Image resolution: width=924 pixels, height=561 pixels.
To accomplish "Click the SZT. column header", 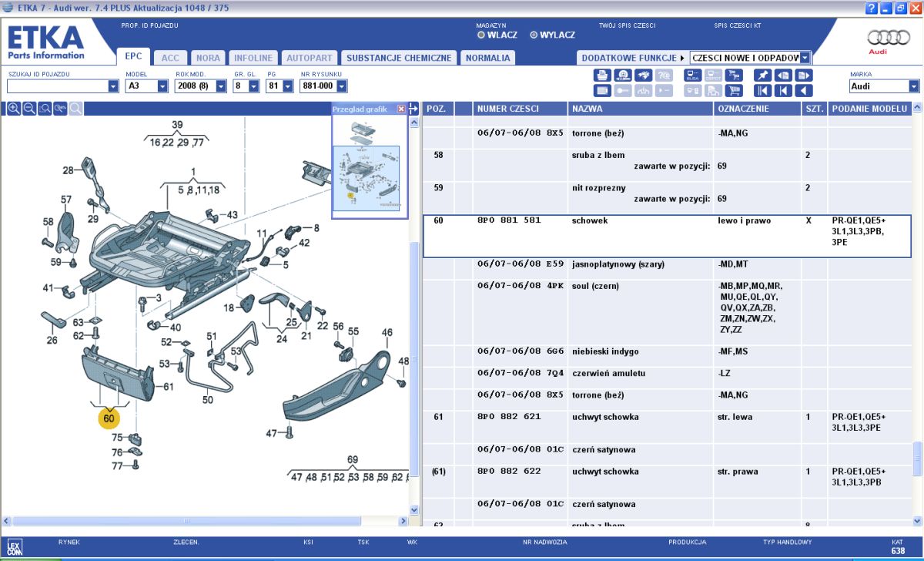I will [x=815, y=109].
